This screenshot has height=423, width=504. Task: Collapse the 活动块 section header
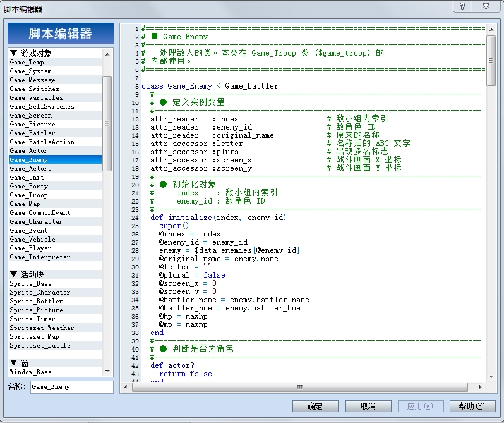coord(13,274)
